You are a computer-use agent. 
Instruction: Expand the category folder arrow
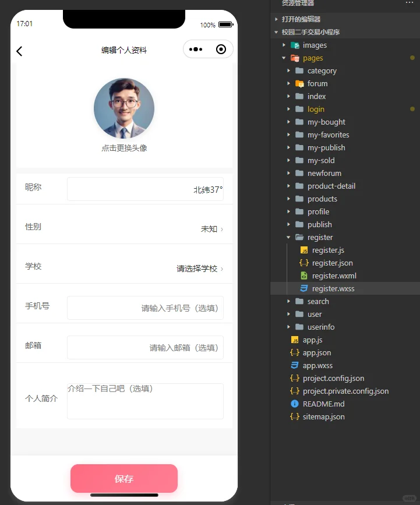coord(288,70)
